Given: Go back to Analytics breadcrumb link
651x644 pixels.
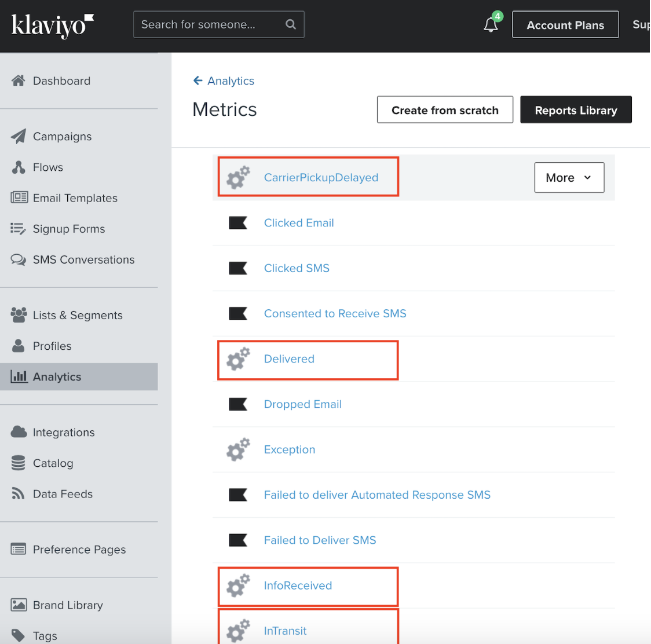Looking at the screenshot, I should [x=231, y=80].
